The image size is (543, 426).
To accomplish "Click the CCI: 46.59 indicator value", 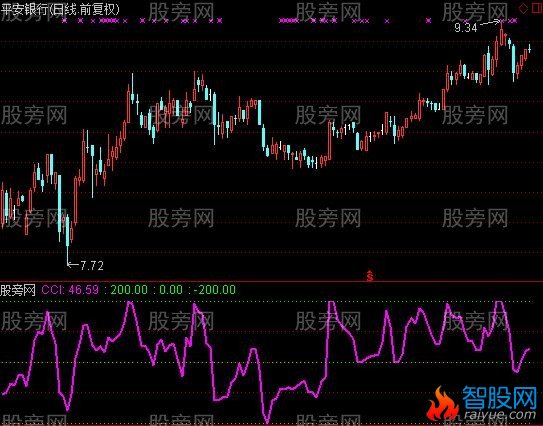I will click(70, 290).
